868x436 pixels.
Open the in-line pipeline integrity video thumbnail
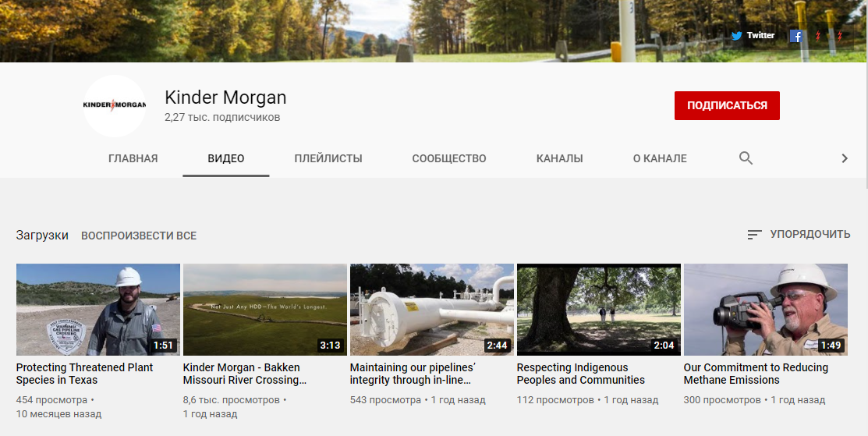coord(432,310)
